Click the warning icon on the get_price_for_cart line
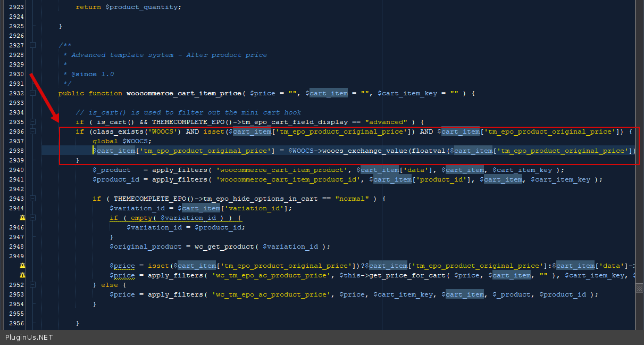 (22, 275)
